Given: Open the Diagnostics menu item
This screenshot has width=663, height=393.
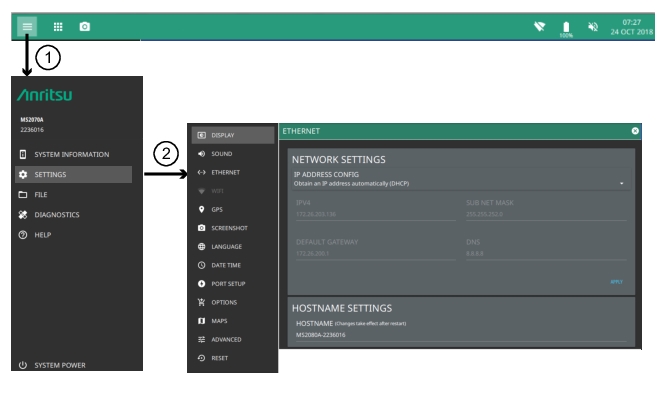Looking at the screenshot, I should pyautogui.click(x=74, y=214).
